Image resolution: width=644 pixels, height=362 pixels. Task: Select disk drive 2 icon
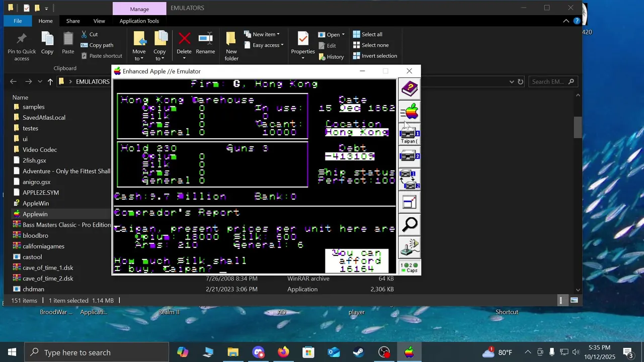(410, 156)
